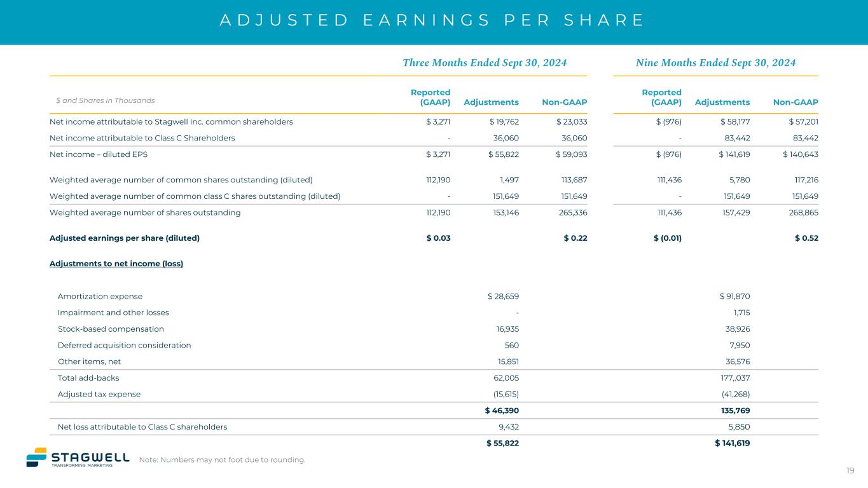
Task: Click the Stock-based compensation row label
Action: (x=111, y=329)
